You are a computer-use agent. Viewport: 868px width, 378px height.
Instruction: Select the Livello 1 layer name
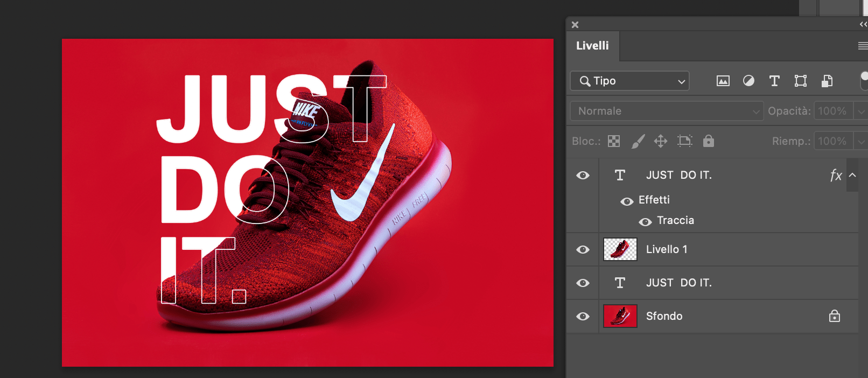pos(667,249)
